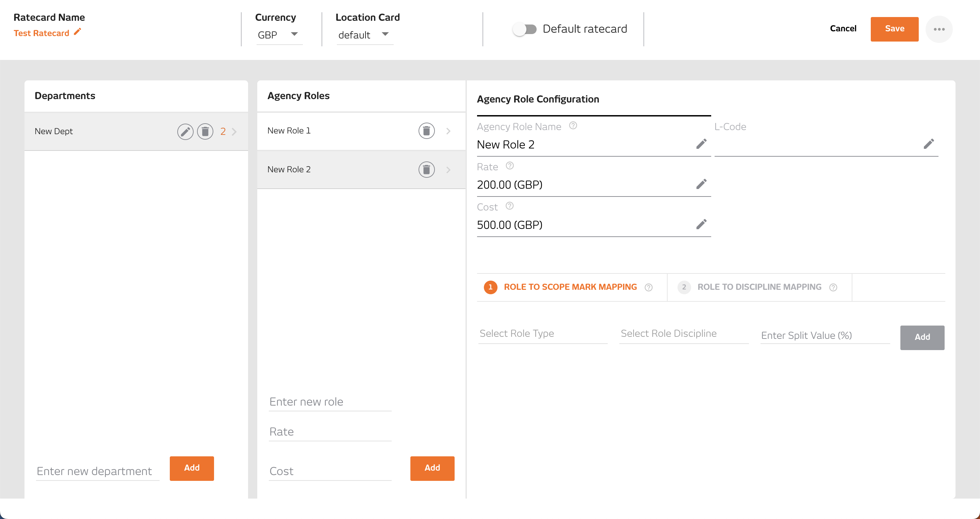Click the 200.00 (GBP) rate value
980x519 pixels.
coord(510,185)
